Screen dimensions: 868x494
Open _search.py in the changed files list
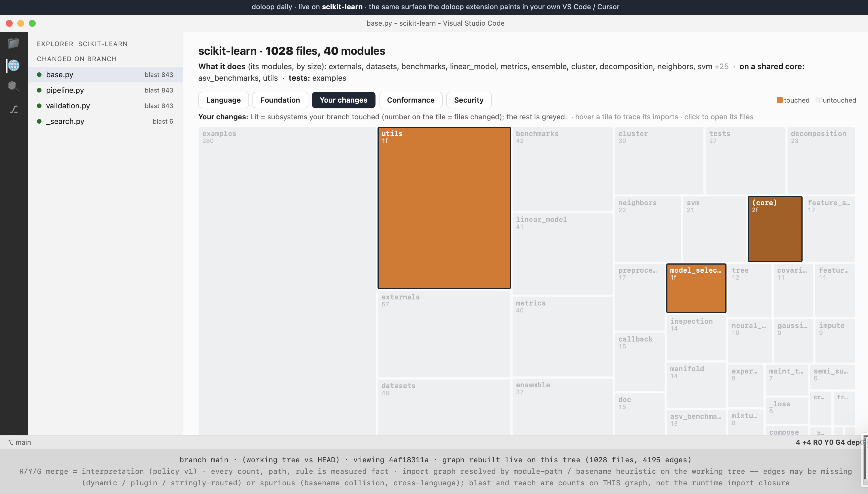(105, 121)
